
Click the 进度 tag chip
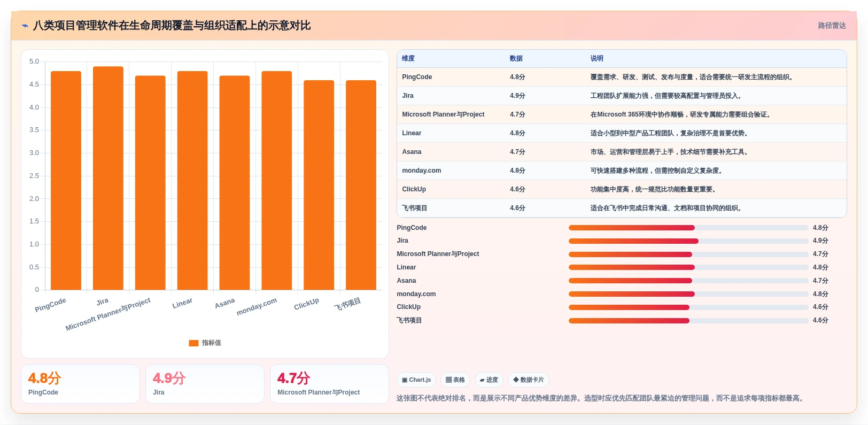[x=489, y=380]
